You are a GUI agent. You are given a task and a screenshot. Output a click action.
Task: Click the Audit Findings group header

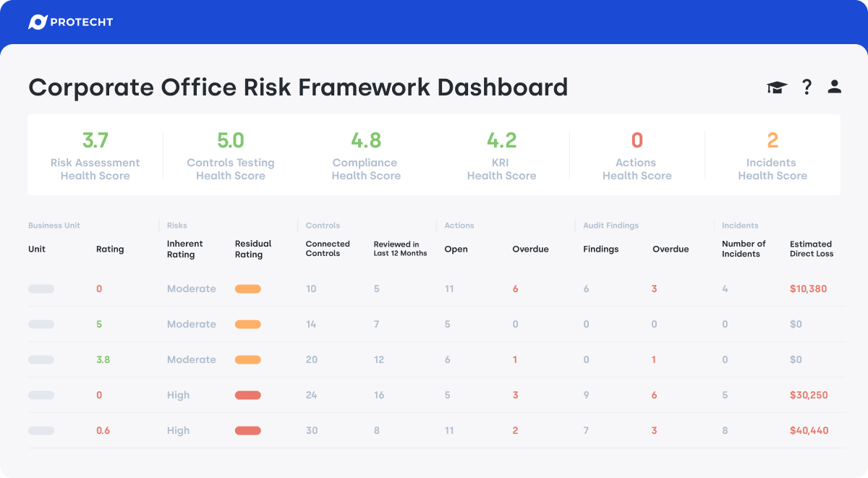tap(611, 226)
